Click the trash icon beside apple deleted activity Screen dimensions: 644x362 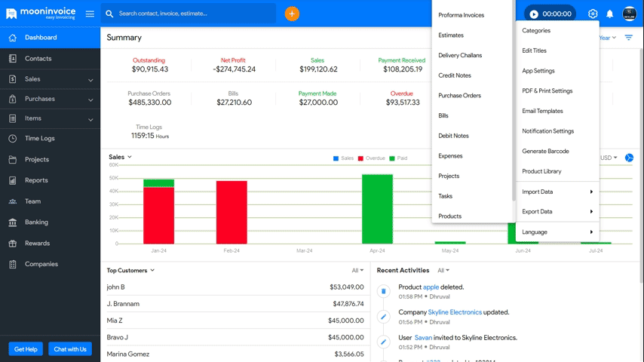384,291
